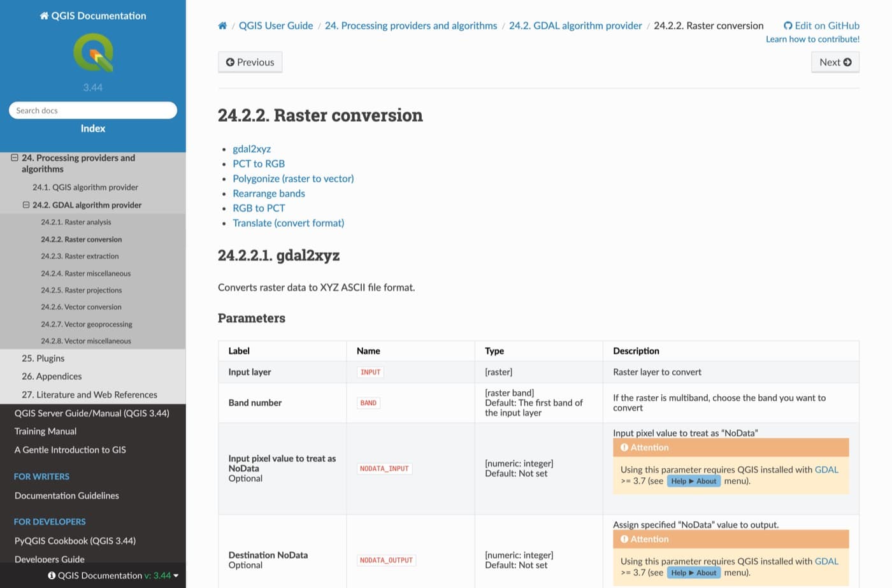
Task: Click the Raster layer to convert description
Action: (657, 372)
